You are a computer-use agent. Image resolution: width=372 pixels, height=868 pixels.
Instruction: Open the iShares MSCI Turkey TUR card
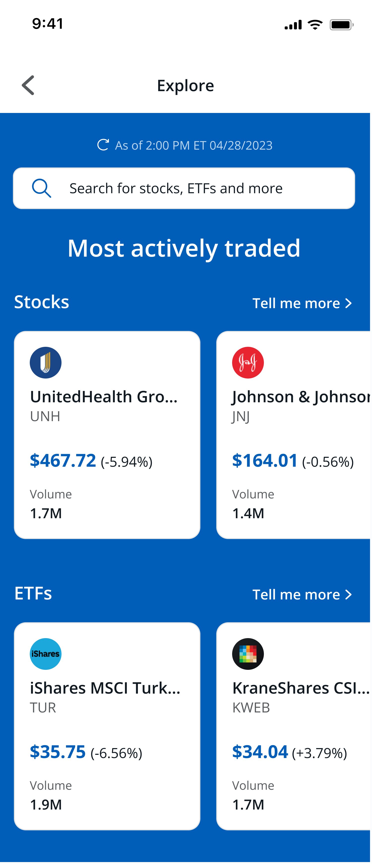(107, 726)
